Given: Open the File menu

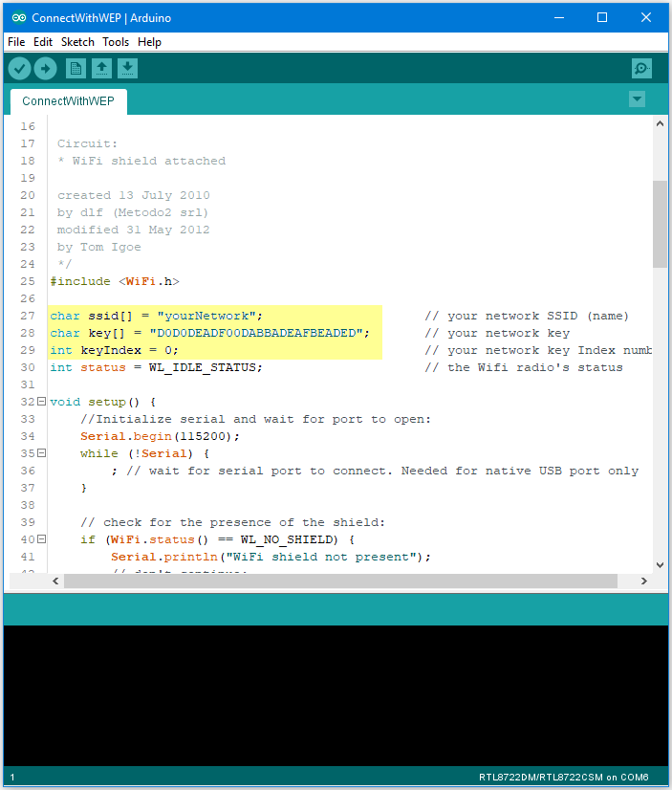Looking at the screenshot, I should click(x=16, y=42).
